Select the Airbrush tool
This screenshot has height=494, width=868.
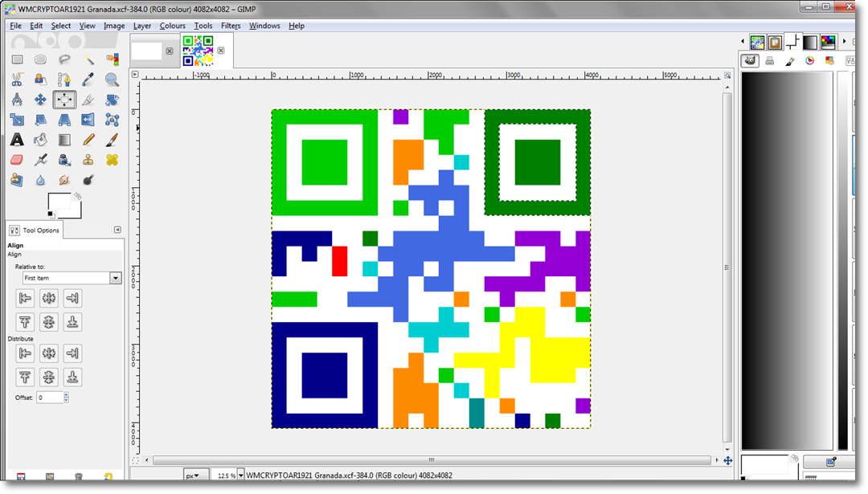(40, 160)
